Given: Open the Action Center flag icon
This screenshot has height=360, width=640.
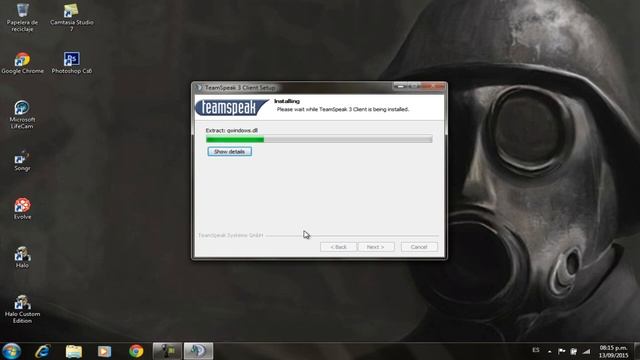Looking at the screenshot, I should tap(562, 351).
